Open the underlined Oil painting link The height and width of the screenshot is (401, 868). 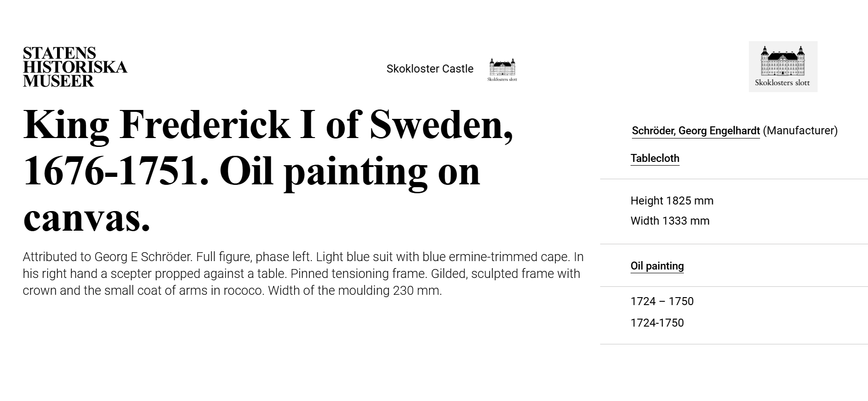click(x=657, y=266)
